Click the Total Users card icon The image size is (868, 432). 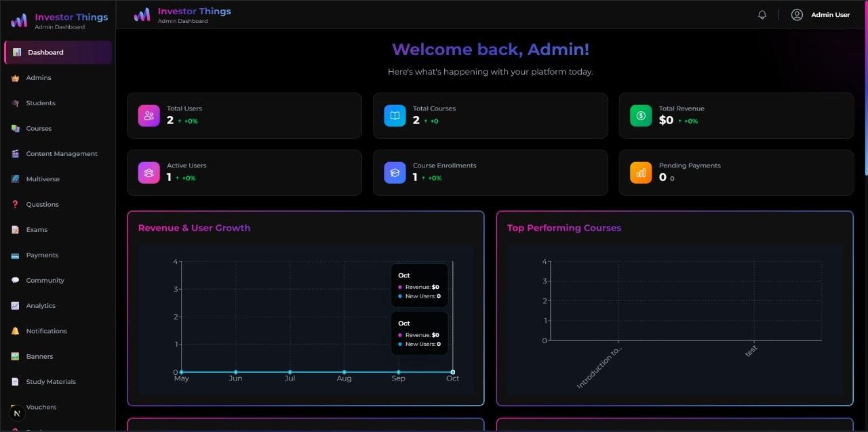pos(149,115)
